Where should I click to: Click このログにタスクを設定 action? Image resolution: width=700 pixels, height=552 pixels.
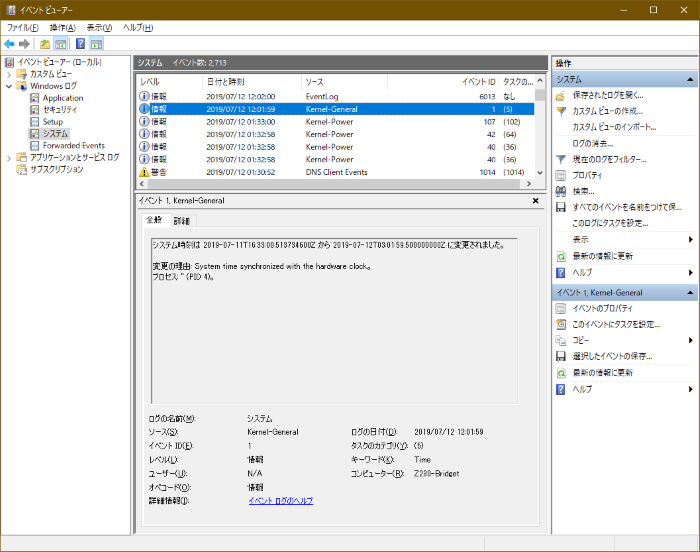610,223
